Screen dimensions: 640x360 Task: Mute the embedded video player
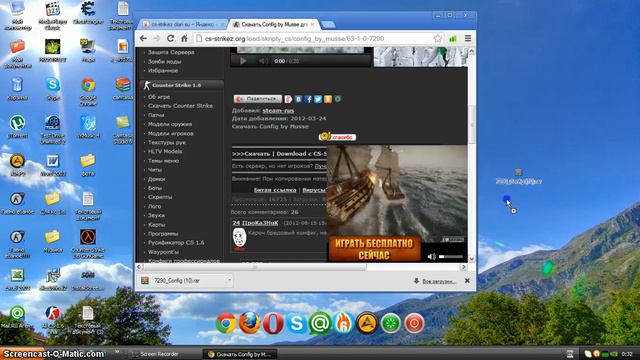click(x=262, y=61)
